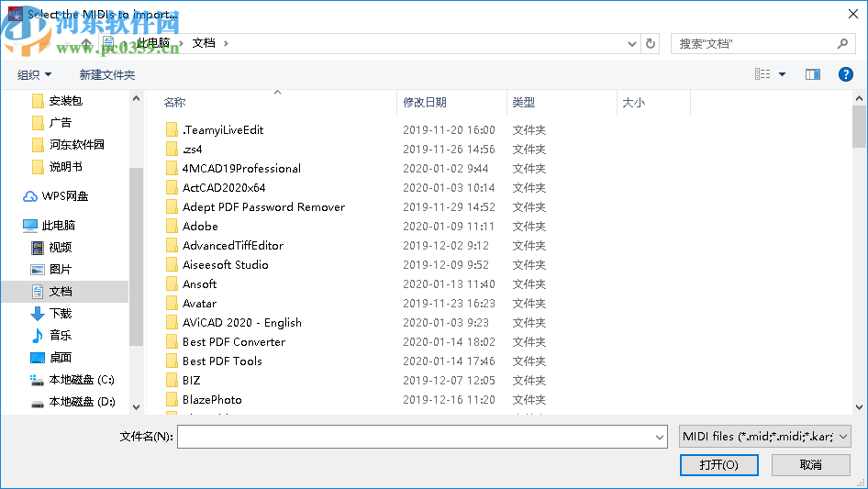
Task: Click the Adept PDF Password Remover folder icon
Action: pos(172,207)
